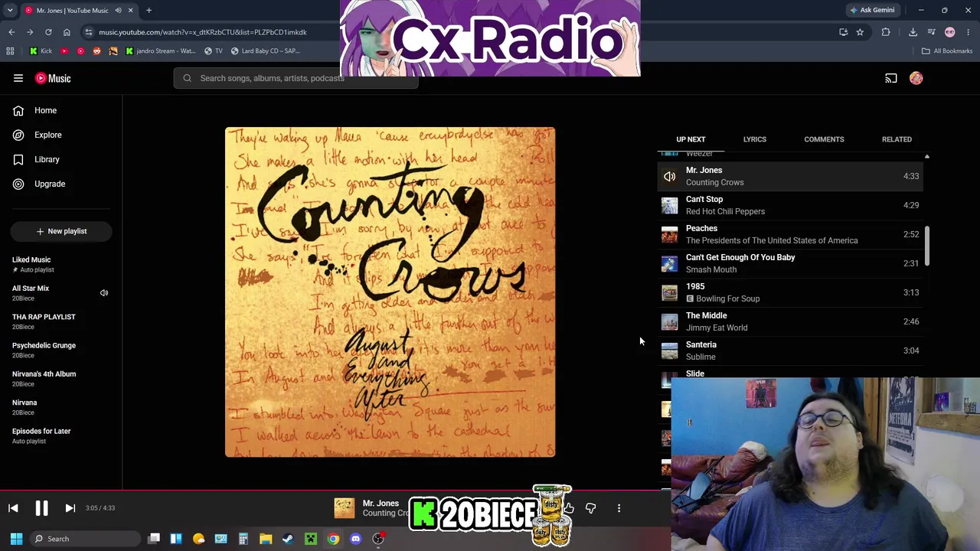Reload the current page
Viewport: 980px width, 551px height.
coord(48,32)
